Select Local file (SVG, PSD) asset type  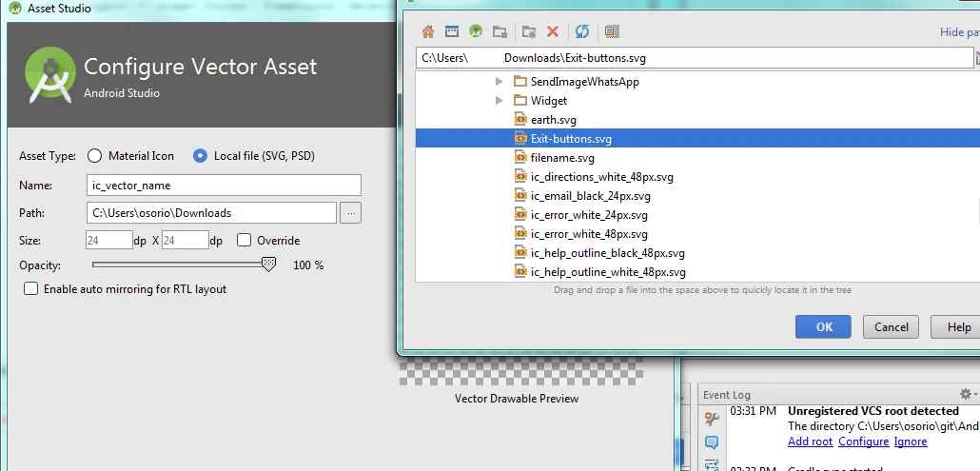(200, 155)
